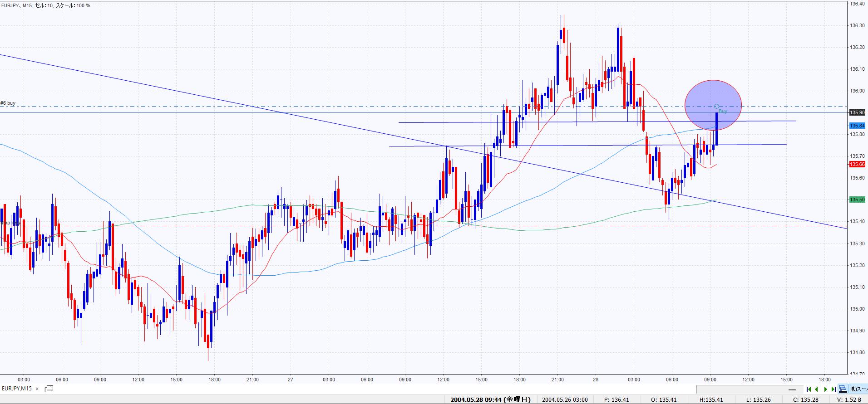The height and width of the screenshot is (404, 868).
Task: Select the EURJPY,M15 chart tab
Action: click(x=17, y=389)
